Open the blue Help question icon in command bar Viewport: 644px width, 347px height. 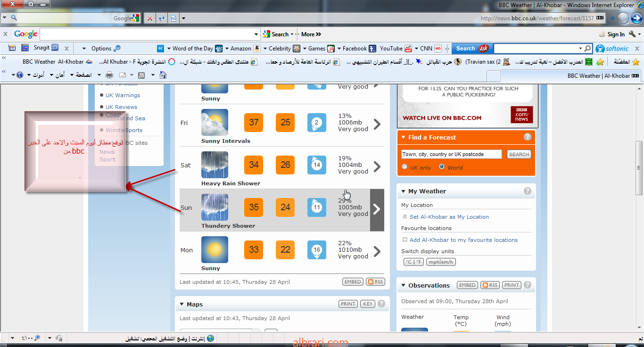pos(19,75)
